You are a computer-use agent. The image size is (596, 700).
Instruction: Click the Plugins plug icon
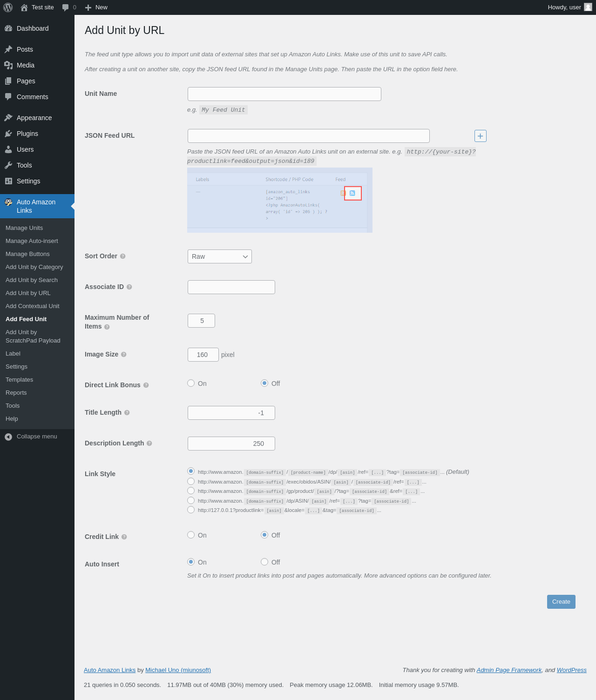pyautogui.click(x=8, y=134)
